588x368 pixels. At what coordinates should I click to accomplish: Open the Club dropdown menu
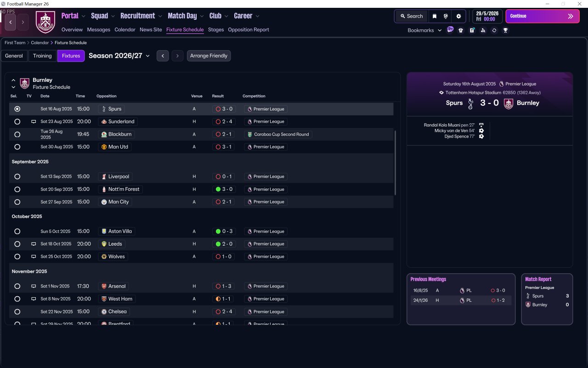pos(219,16)
